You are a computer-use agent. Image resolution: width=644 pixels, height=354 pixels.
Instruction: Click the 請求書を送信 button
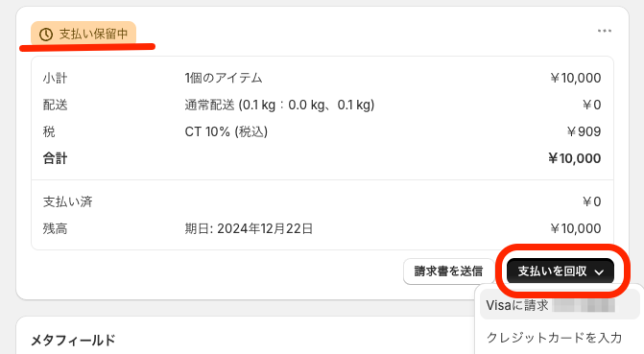[448, 271]
